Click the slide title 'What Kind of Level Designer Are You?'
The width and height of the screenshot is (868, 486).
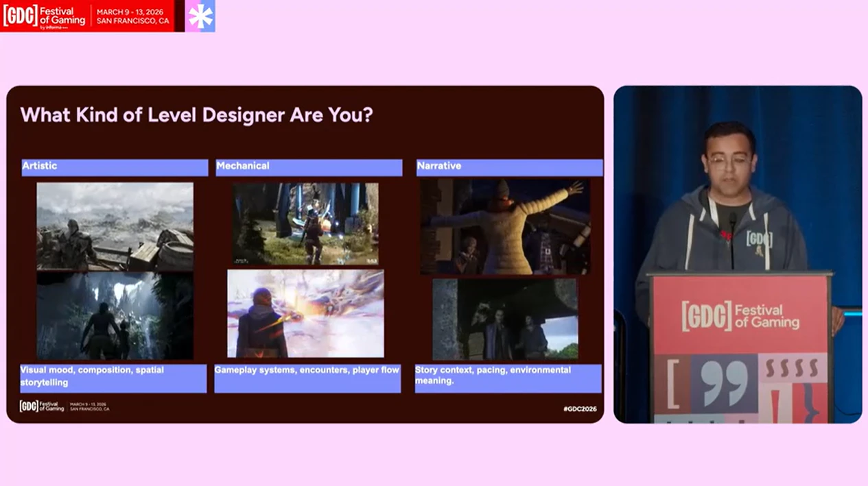[x=197, y=114]
